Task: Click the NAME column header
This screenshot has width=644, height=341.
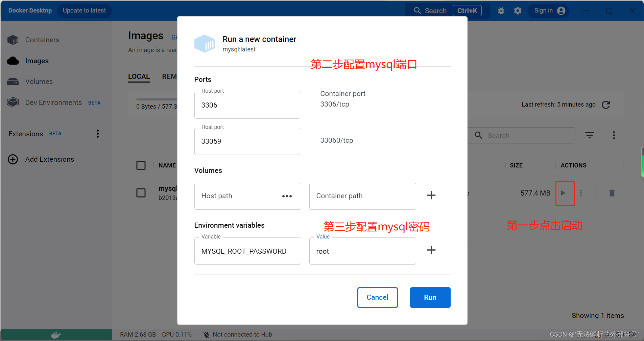Action: pyautogui.click(x=167, y=165)
